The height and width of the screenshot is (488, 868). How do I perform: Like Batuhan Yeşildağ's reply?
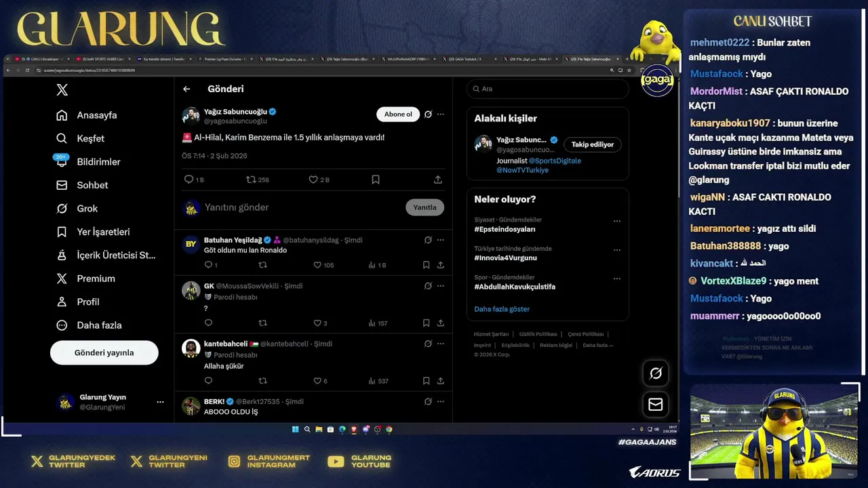(x=317, y=265)
